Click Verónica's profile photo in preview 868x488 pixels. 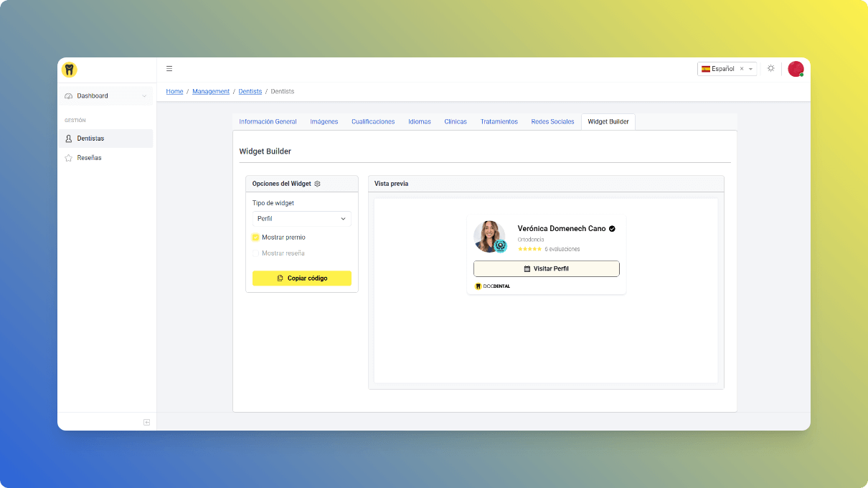(x=489, y=236)
